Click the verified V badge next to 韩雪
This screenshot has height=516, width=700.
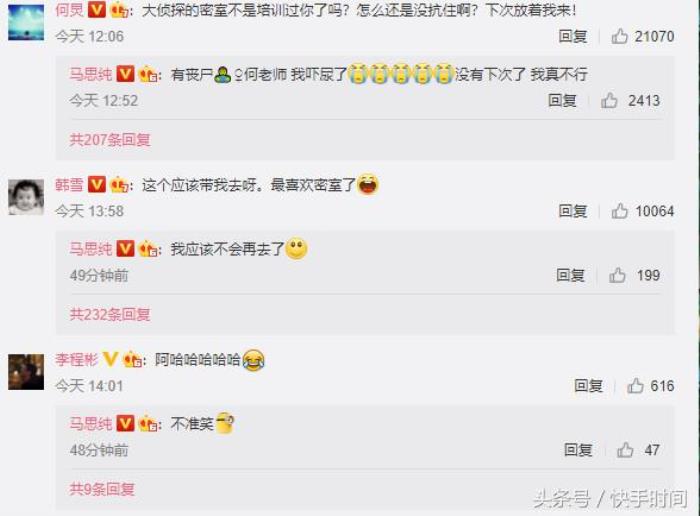click(x=97, y=184)
